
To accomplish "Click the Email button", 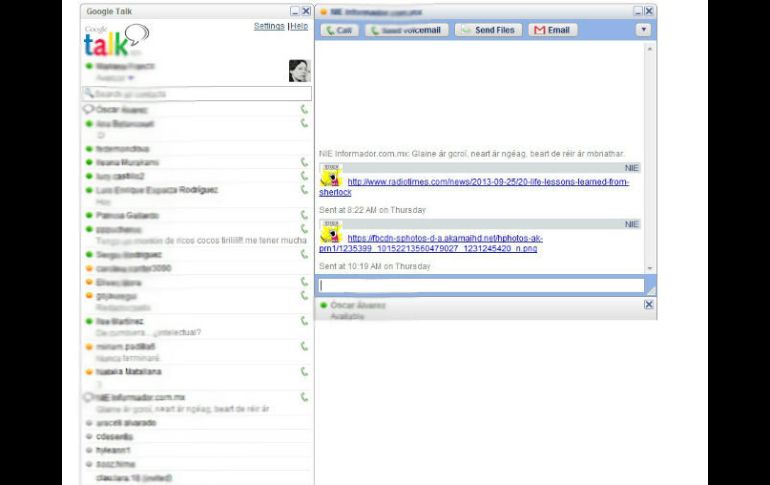I will point(552,30).
